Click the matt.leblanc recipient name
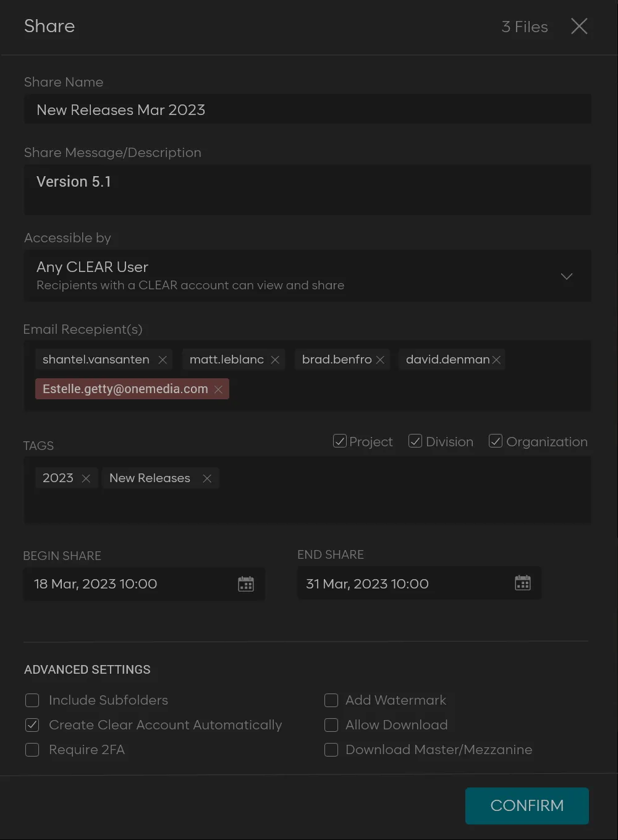The image size is (618, 840). pyautogui.click(x=227, y=359)
